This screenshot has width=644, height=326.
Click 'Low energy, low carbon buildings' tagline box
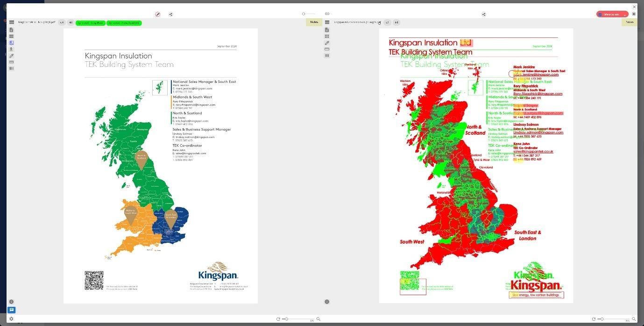tap(536, 295)
